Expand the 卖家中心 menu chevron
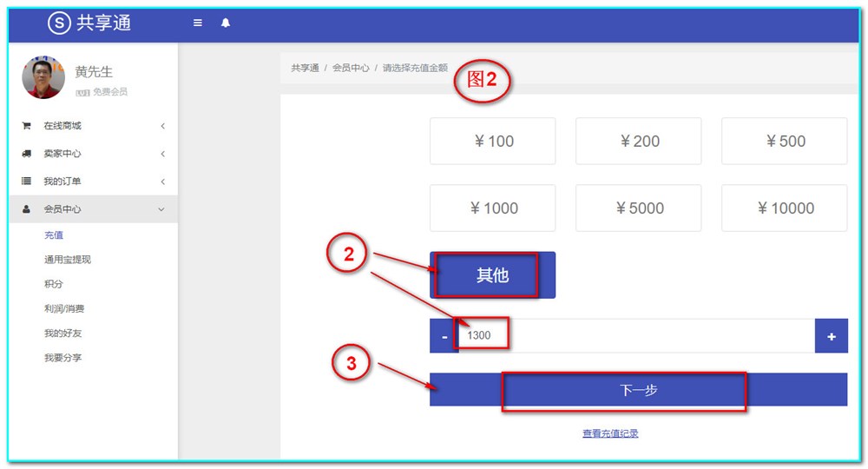 (x=162, y=154)
